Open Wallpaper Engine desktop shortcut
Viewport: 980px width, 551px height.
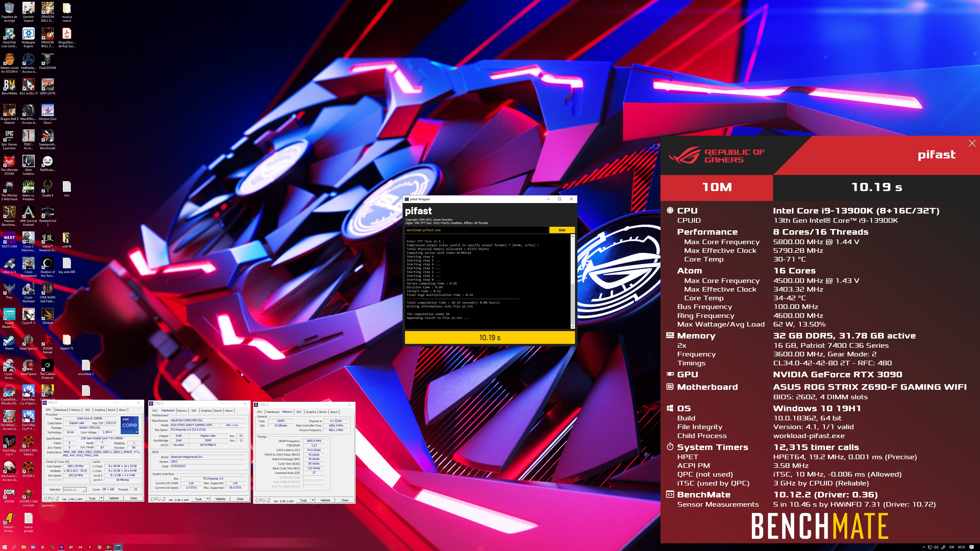(29, 38)
